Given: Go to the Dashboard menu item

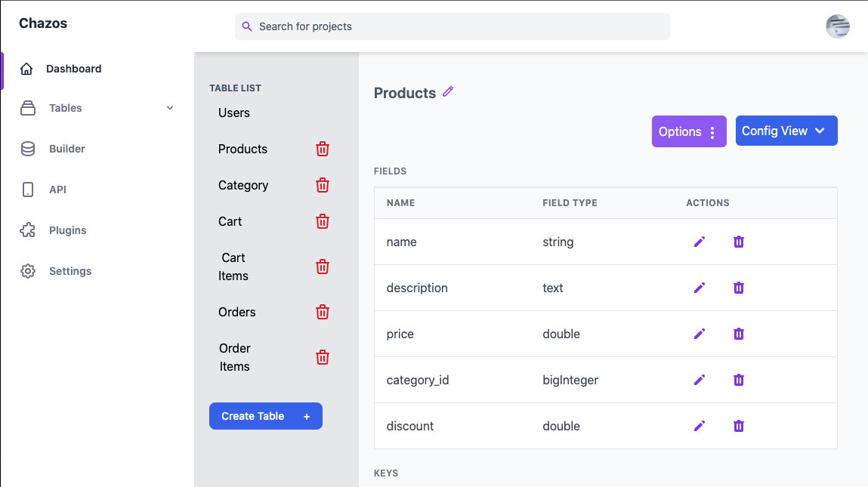Looking at the screenshot, I should (73, 69).
